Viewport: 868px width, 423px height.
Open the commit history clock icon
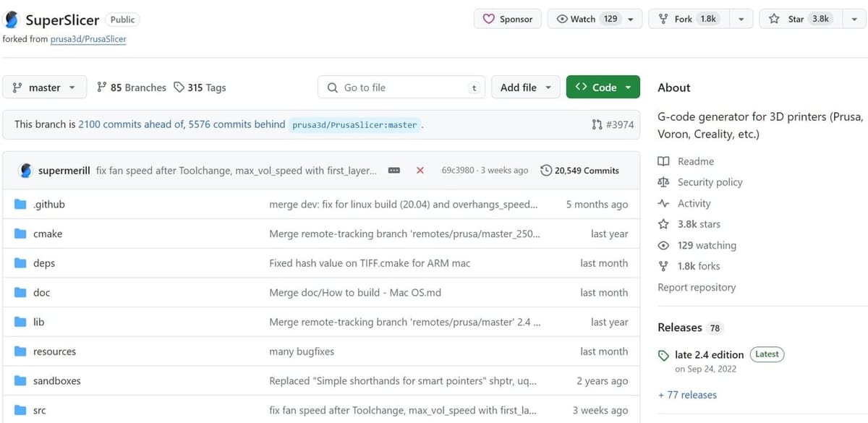[546, 171]
